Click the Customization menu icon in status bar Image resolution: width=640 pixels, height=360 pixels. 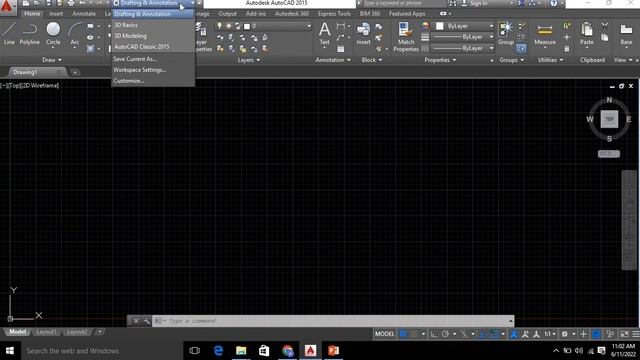point(636,334)
